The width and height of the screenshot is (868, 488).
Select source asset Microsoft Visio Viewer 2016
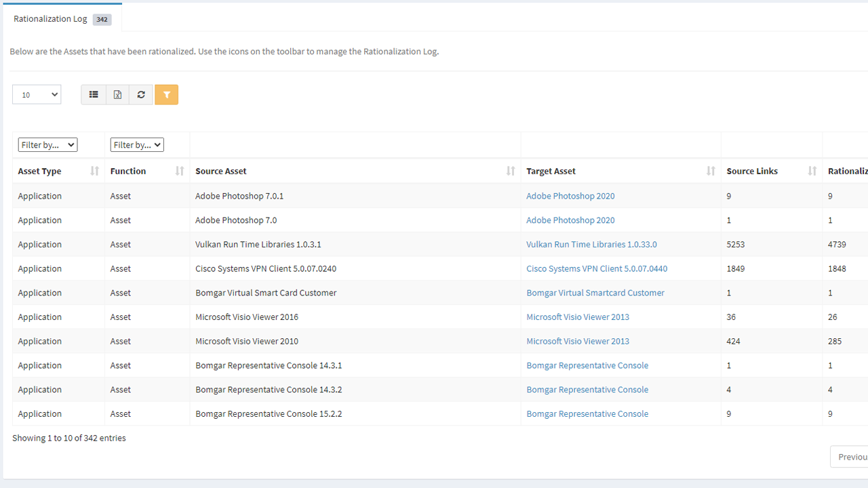pos(247,317)
